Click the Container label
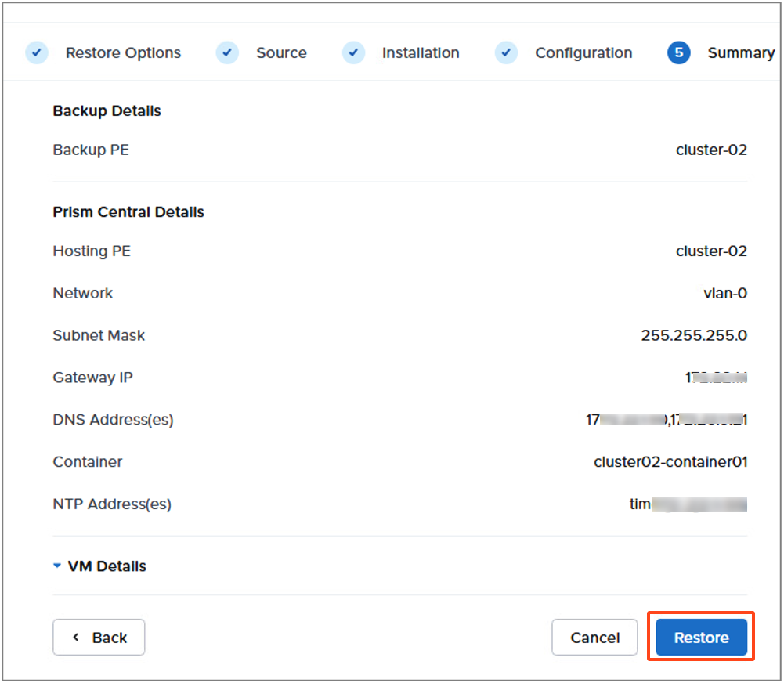 tap(88, 461)
